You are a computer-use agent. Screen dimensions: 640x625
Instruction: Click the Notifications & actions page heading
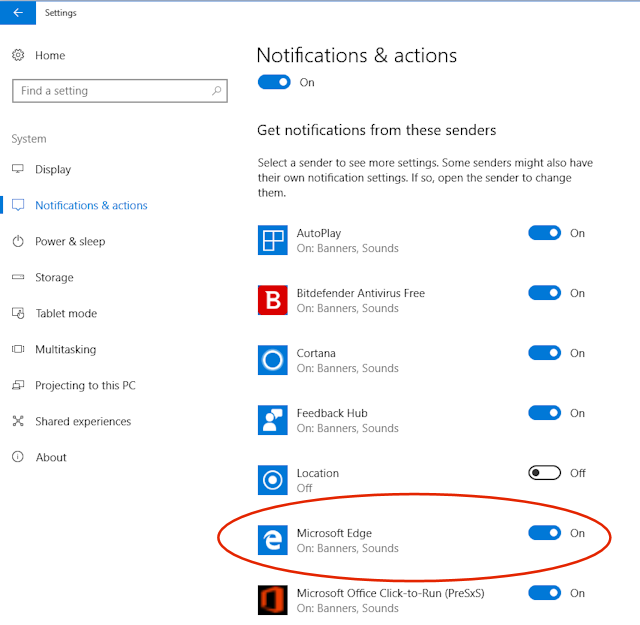point(357,55)
